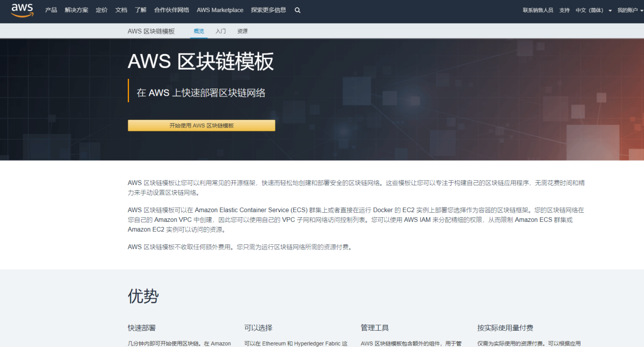Viewport: 644px width, 347px height.
Task: Click the 按实际使用量付费 heading
Action: [506, 328]
